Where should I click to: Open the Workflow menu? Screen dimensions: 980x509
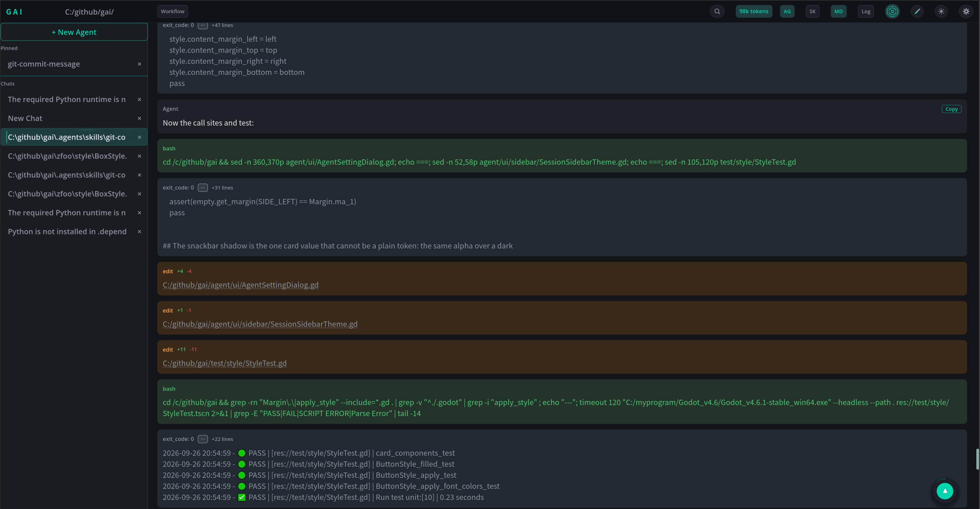tap(172, 12)
